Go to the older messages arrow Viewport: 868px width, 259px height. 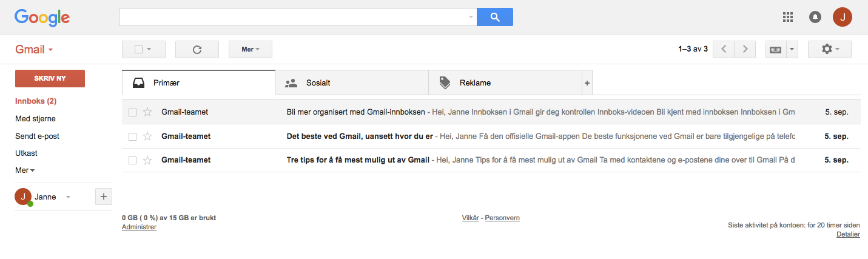click(x=745, y=50)
